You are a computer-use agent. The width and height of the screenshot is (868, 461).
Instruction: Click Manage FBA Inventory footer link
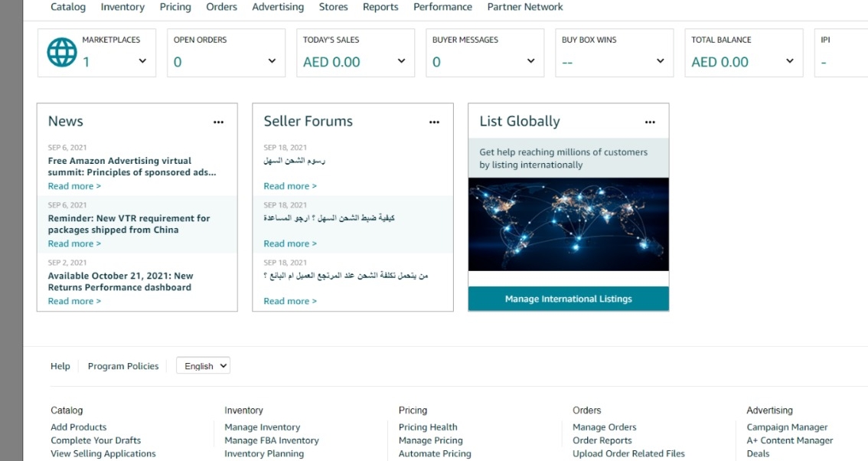point(272,440)
